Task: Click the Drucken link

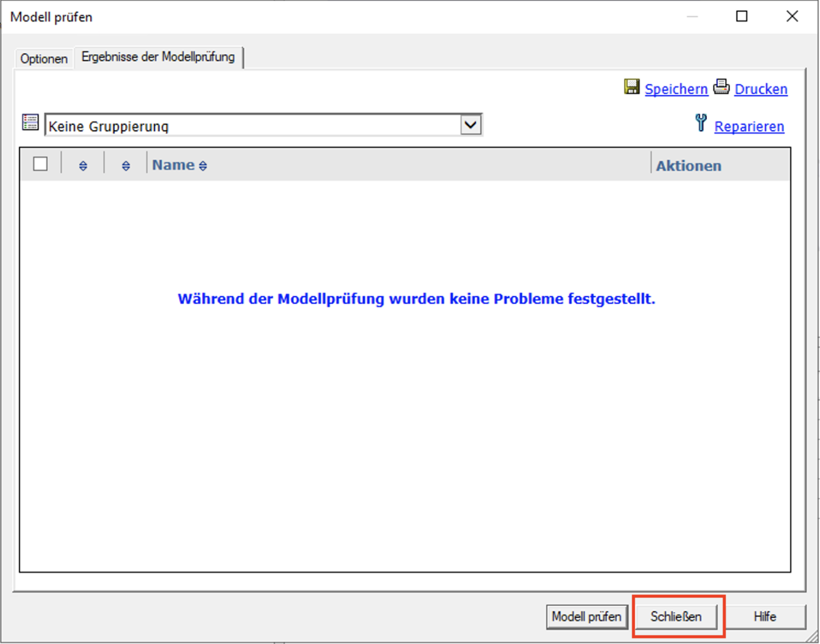Action: [761, 90]
